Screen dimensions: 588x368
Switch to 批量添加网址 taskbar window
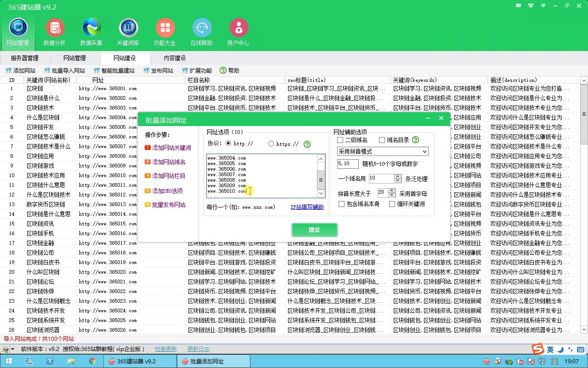tap(213, 361)
